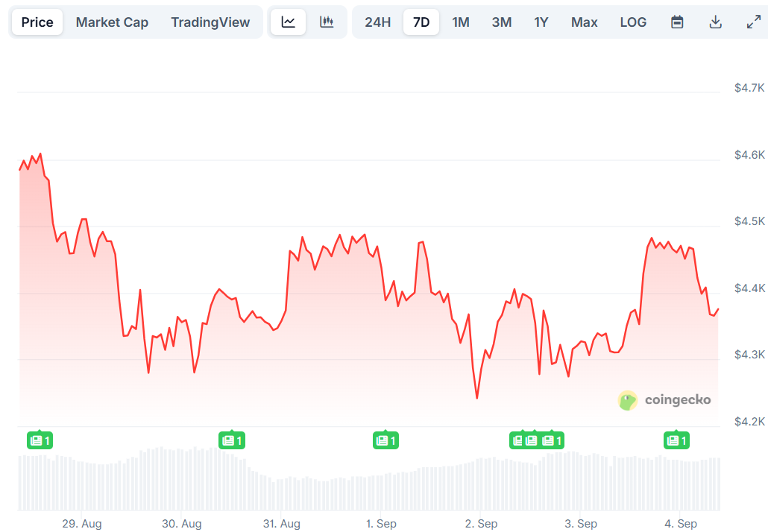Switch to the TradingView tab
The image size is (768, 532).
tap(210, 22)
